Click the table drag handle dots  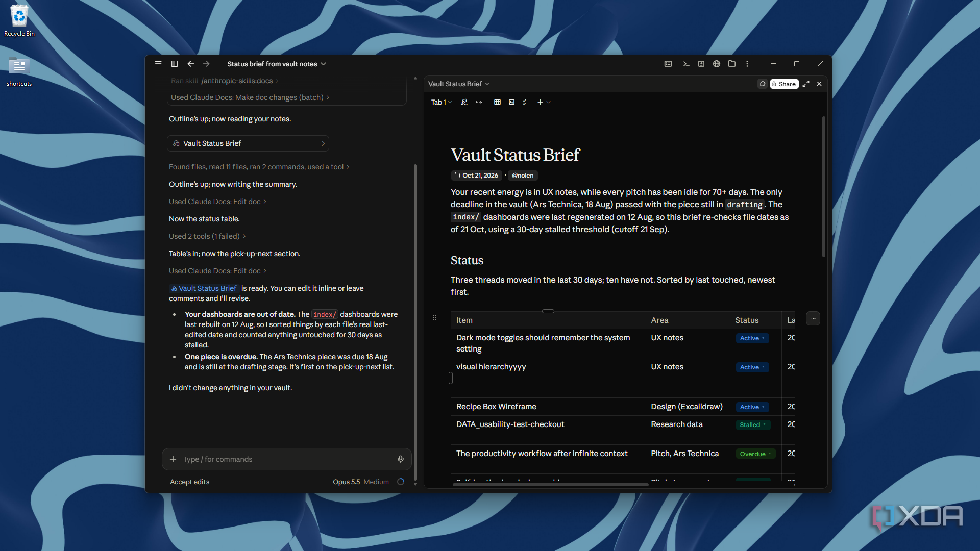435,318
